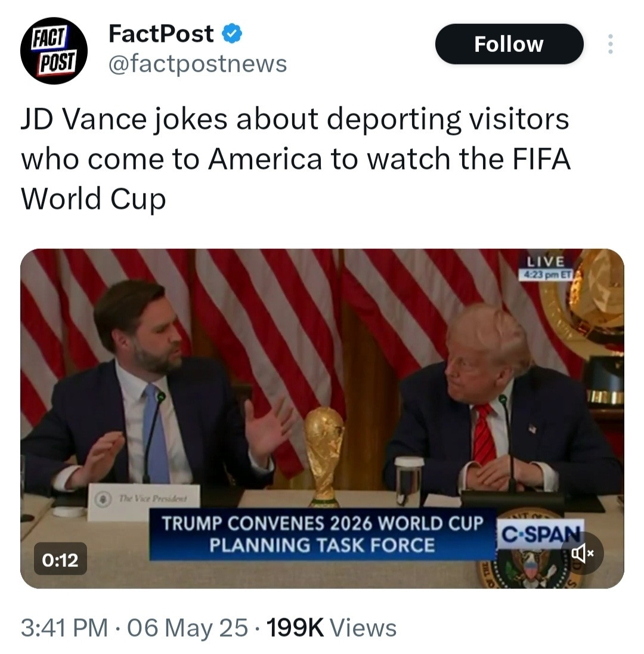Visit the @factpostnews handle
Viewport: 644px width, 654px height.
[197, 64]
